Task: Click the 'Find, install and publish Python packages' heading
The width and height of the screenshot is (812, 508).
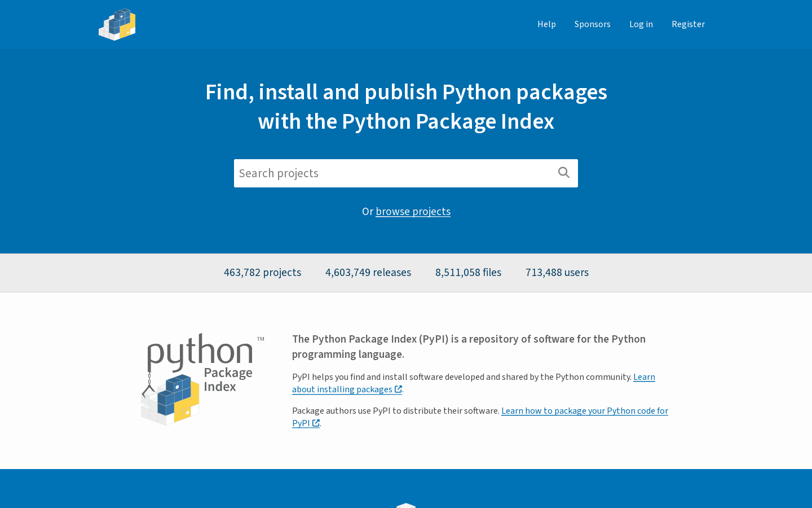Action: [406, 107]
